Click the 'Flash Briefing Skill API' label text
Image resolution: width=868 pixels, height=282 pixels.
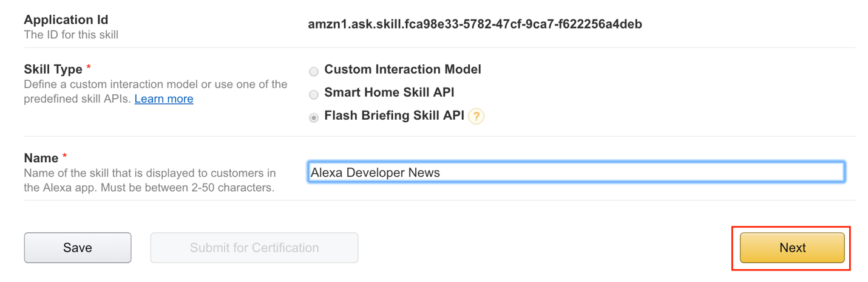pos(394,115)
